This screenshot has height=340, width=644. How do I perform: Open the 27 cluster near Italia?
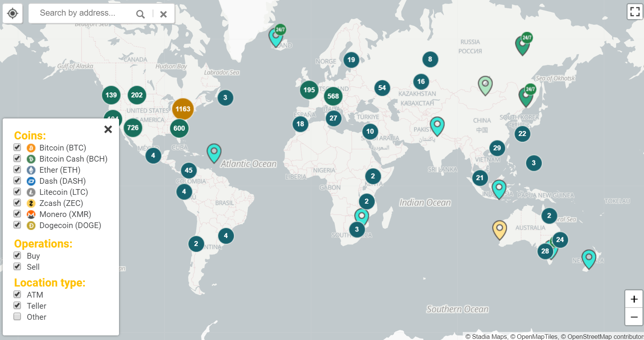pos(333,118)
